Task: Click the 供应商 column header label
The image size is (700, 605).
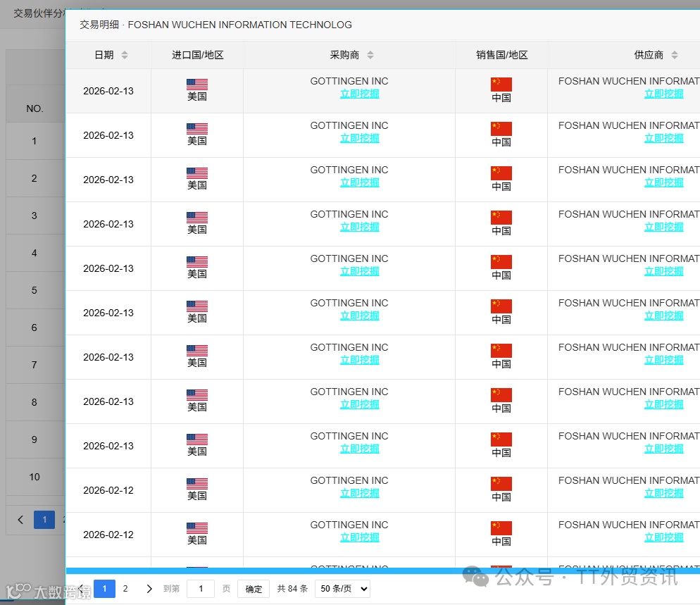Action: click(x=649, y=55)
